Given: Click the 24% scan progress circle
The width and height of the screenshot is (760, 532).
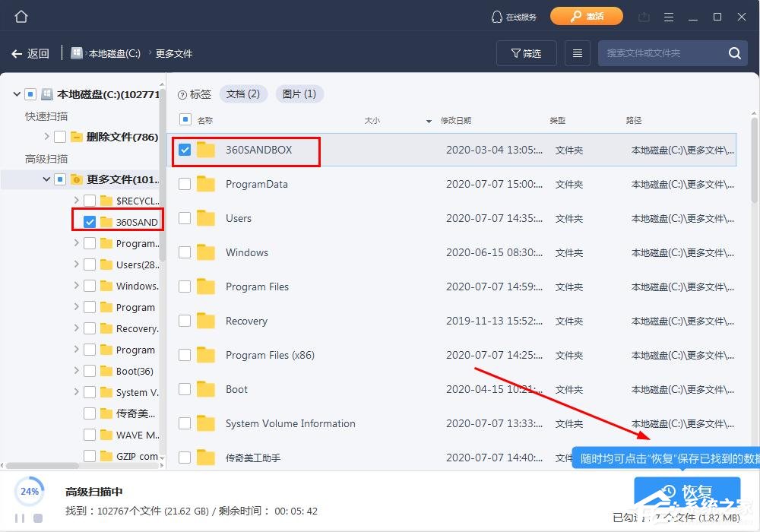Looking at the screenshot, I should coord(30,492).
